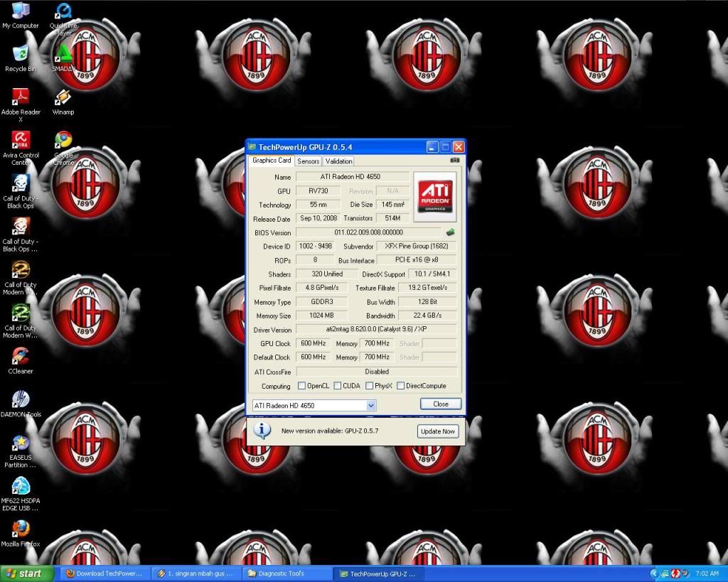Screen dimensions: 728x582
Task: Select lower Call of Duty Modern Warfare icon
Action: point(21,321)
